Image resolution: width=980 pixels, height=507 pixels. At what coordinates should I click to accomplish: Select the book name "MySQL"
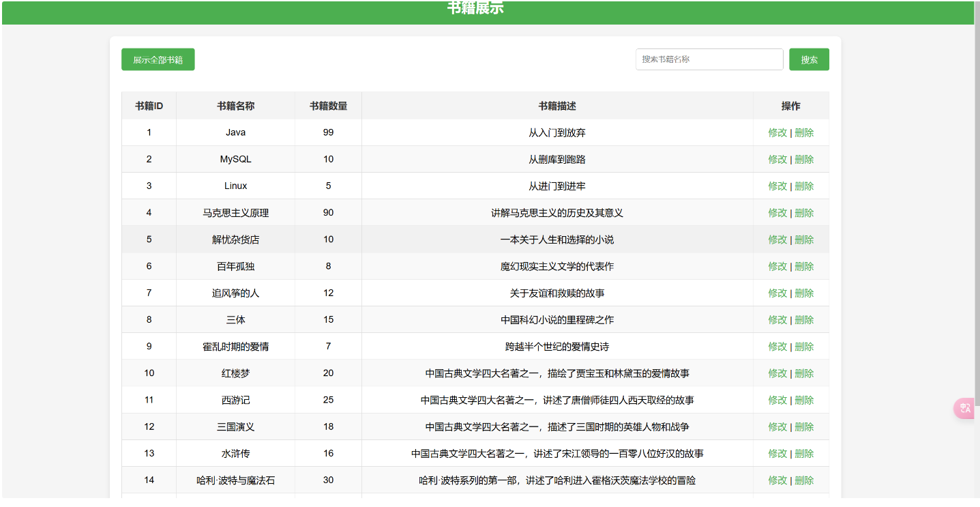[236, 159]
